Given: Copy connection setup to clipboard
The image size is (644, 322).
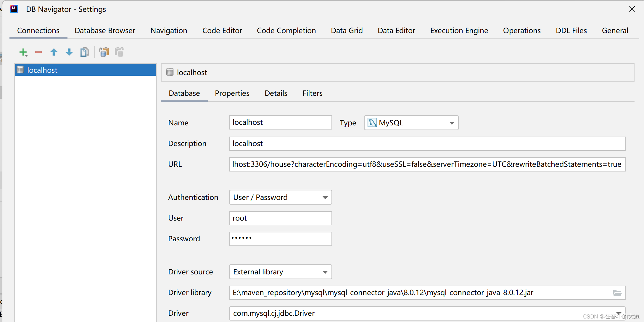Looking at the screenshot, I should (x=104, y=52).
